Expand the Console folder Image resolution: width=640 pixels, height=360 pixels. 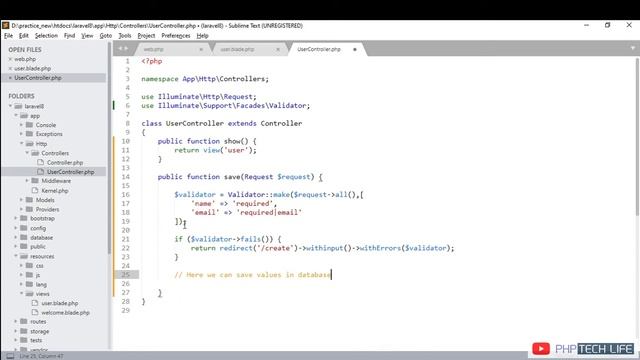point(21,125)
